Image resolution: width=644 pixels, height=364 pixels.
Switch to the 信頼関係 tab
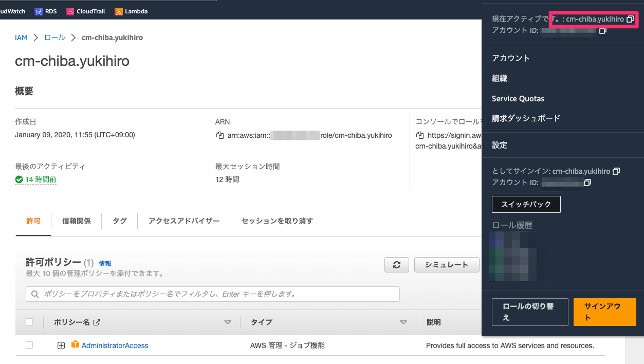point(76,221)
